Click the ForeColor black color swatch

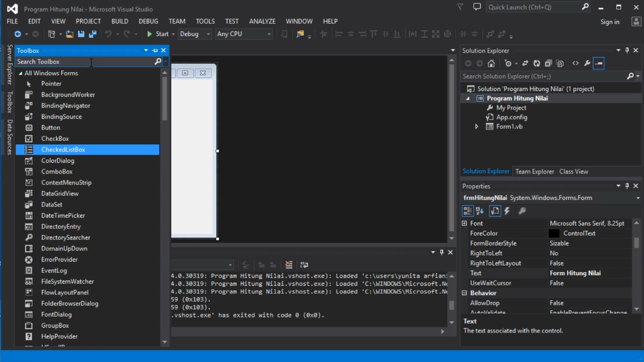coord(554,233)
